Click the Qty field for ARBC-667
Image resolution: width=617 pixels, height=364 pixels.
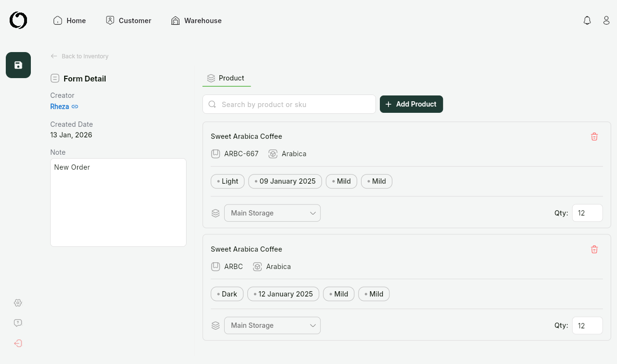coord(587,213)
